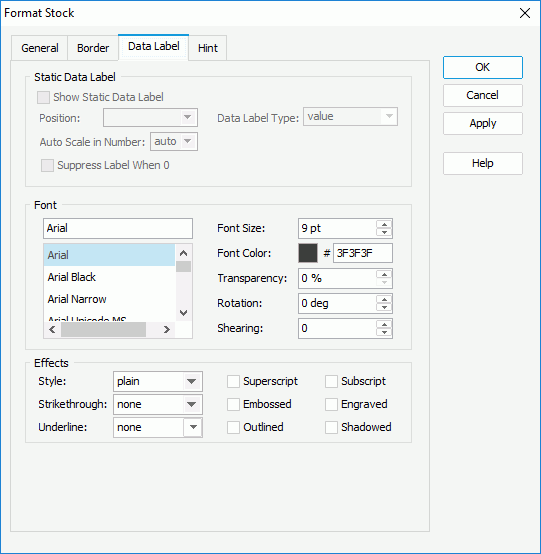
Task: Increase Font Size with up arrow
Action: click(384, 224)
